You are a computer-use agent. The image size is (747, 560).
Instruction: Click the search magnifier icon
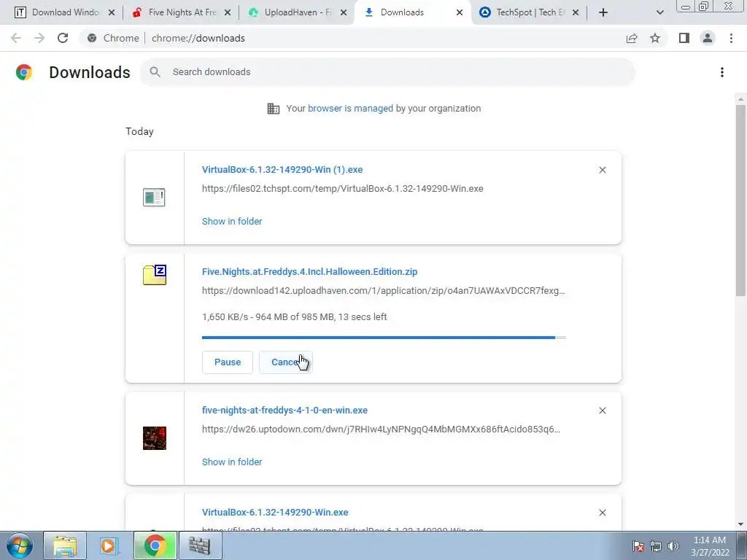click(x=155, y=72)
